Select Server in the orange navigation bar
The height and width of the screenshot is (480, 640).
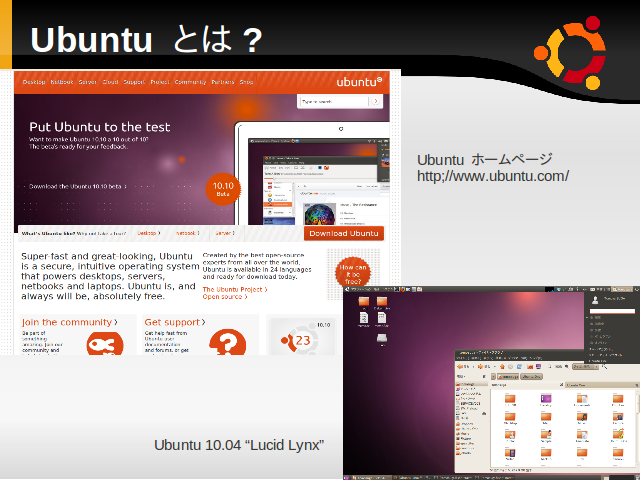coord(87,82)
